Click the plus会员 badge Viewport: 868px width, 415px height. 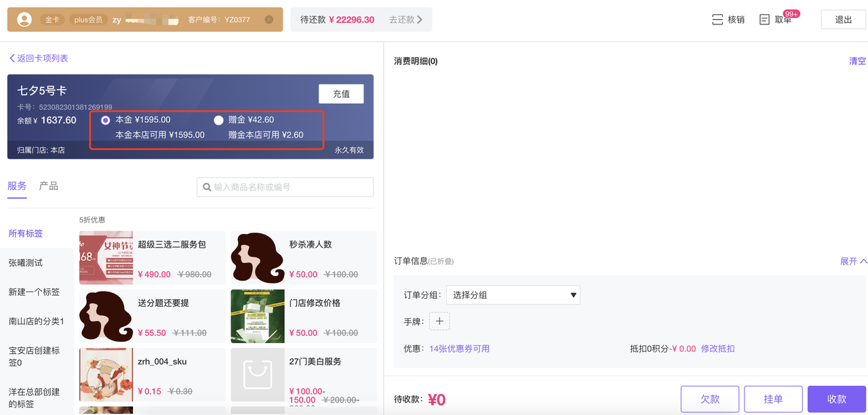point(88,20)
